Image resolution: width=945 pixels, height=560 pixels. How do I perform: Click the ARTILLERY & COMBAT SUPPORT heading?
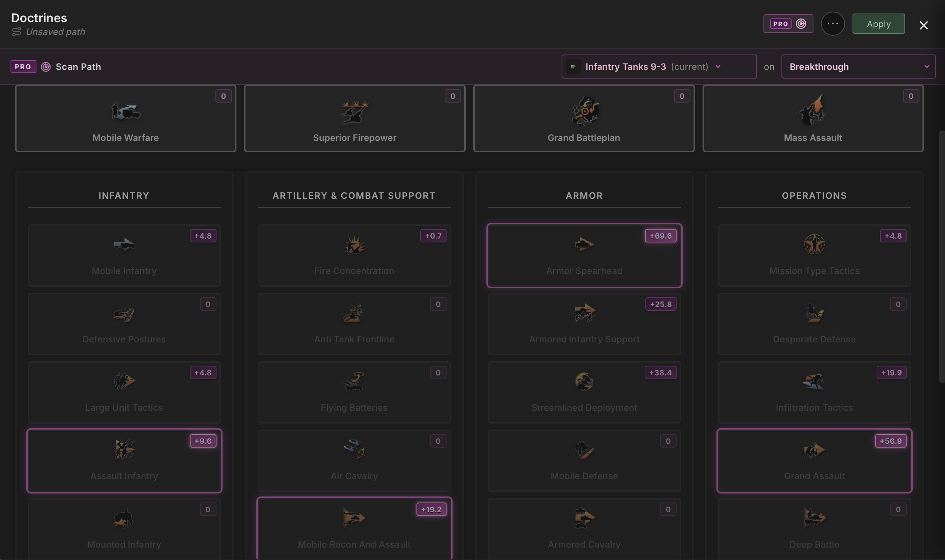354,196
